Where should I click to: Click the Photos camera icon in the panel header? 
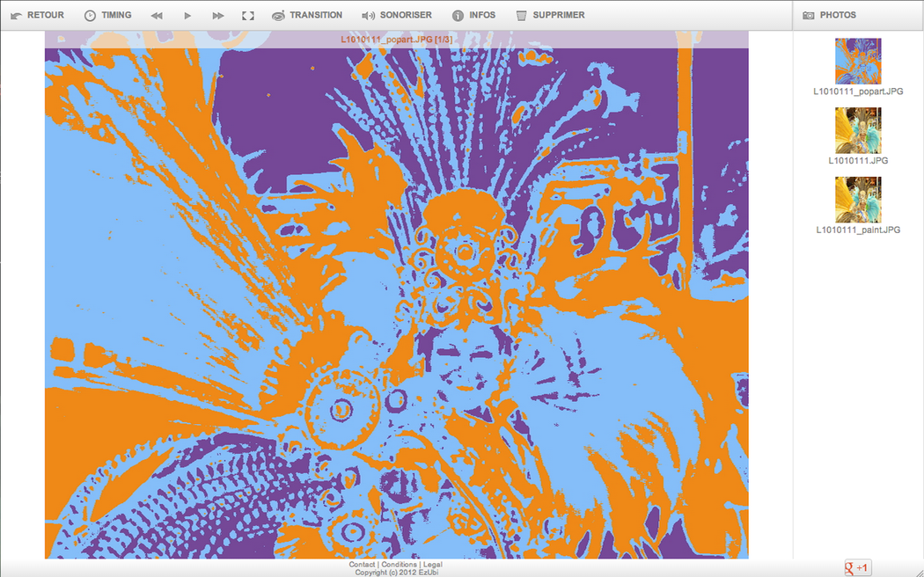pos(808,16)
